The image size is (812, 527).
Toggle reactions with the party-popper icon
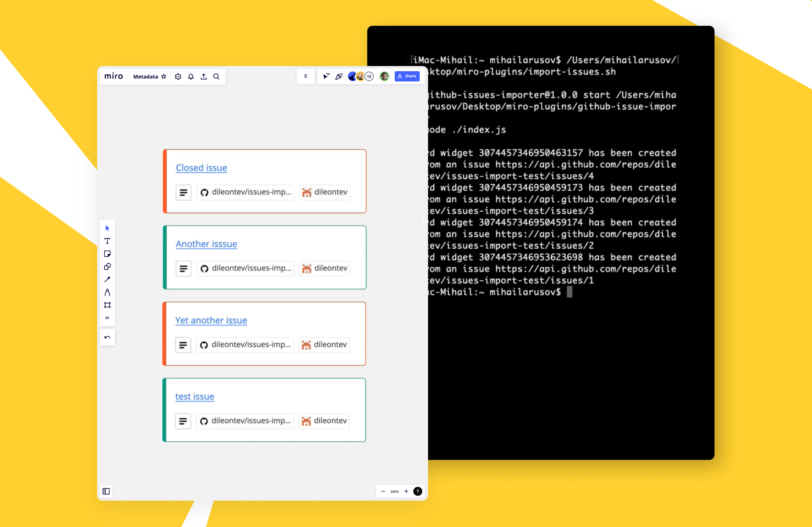[339, 76]
